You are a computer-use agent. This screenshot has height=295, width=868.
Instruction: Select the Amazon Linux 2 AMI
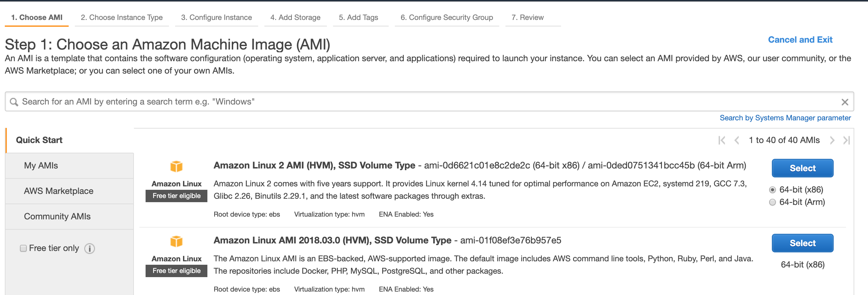click(802, 168)
